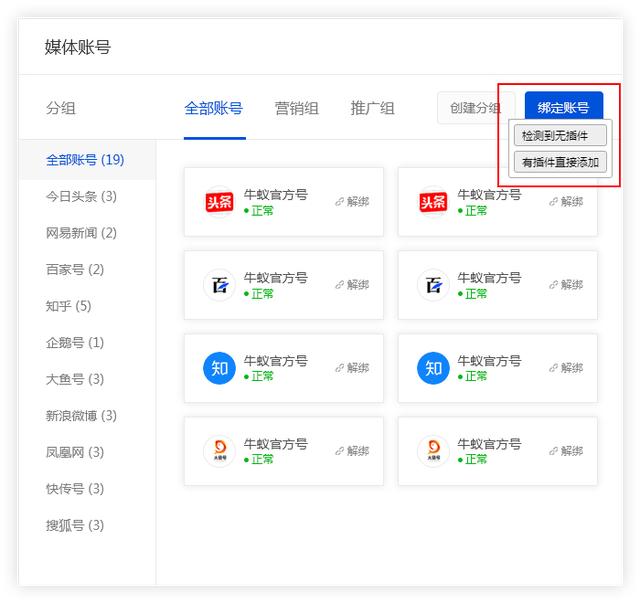Unbind (解绑) the right Zhihu account
This screenshot has width=640, height=603.
[x=566, y=368]
